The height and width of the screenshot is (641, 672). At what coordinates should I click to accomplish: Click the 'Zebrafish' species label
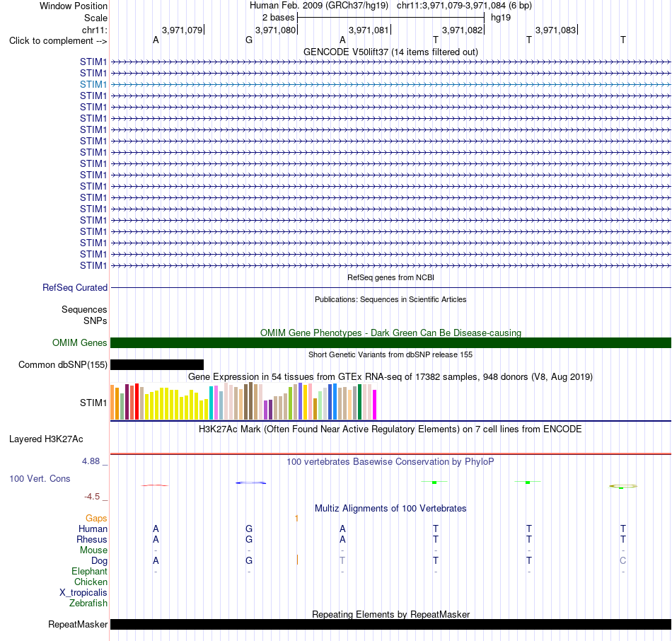coord(88,604)
